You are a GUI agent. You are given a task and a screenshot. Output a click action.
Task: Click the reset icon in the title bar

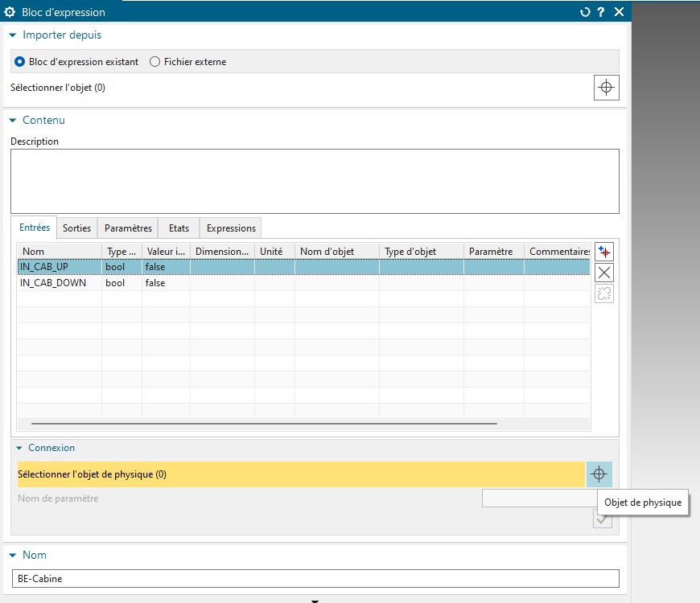pos(585,12)
